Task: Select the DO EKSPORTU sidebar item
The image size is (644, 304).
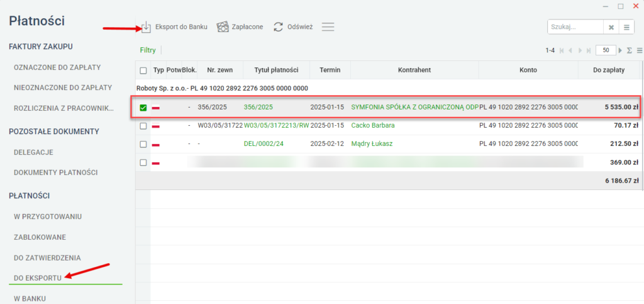Action: click(x=38, y=278)
